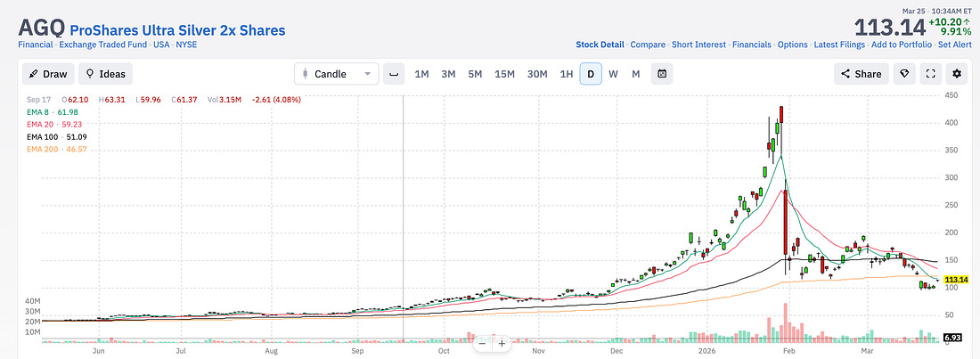Click the yellow 113.14 price tag on axis
This screenshot has height=359, width=980.
956,280
